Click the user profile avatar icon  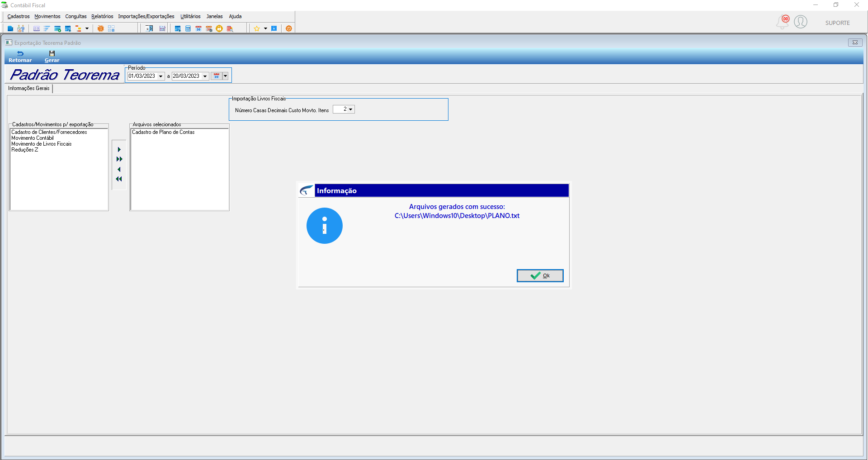(x=801, y=22)
